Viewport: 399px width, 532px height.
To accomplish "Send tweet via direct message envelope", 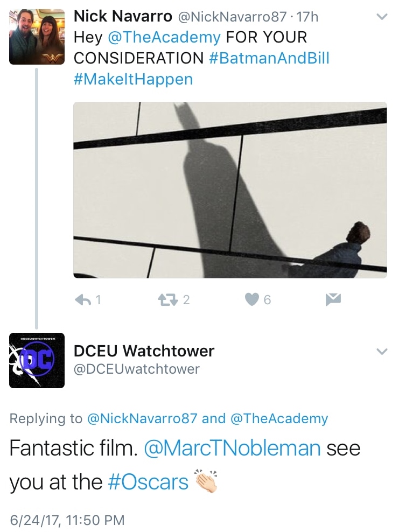I will tap(333, 299).
